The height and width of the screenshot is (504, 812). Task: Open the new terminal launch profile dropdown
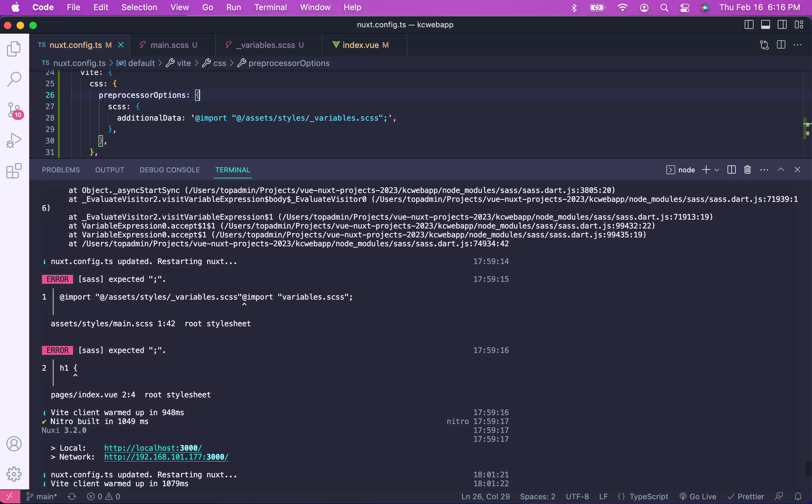(x=717, y=170)
